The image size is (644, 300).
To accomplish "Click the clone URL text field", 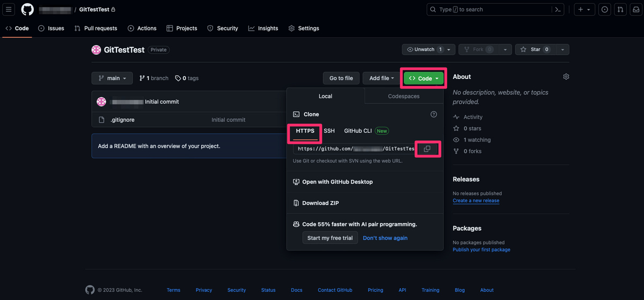I will click(x=354, y=149).
